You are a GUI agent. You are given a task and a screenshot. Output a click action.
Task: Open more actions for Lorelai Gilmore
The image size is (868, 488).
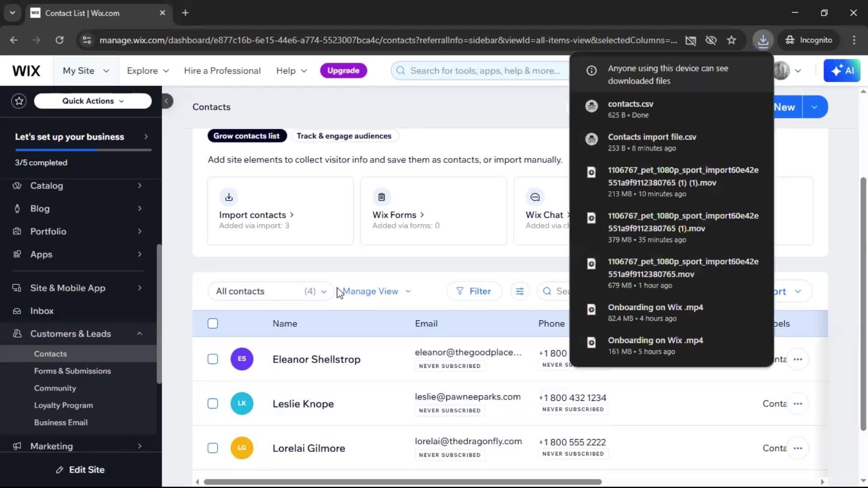[798, 448]
